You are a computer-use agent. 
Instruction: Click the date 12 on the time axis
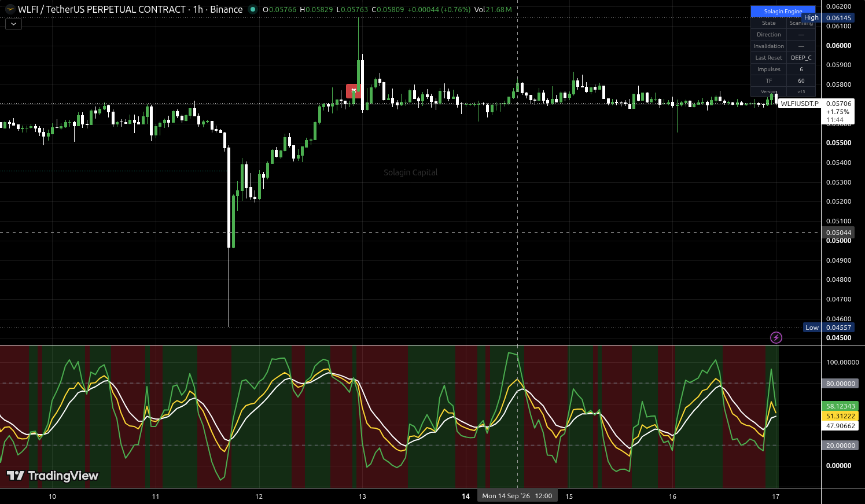[x=259, y=496]
